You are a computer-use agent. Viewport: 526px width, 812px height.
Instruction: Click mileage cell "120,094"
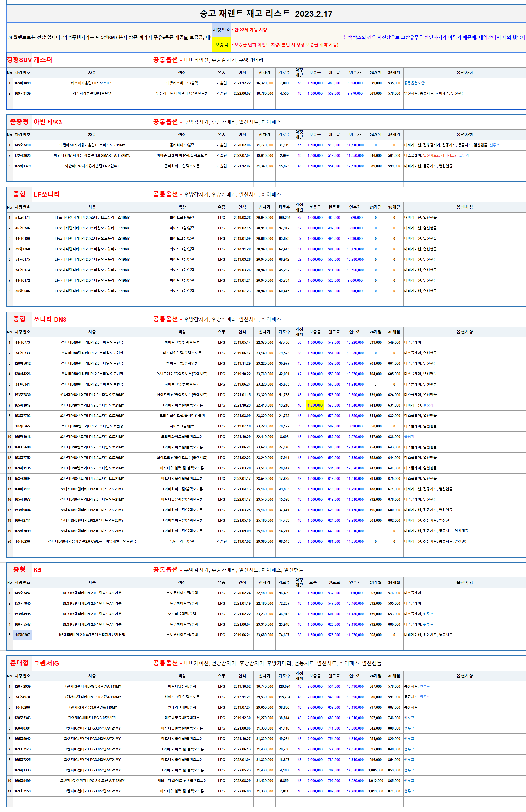[x=284, y=686]
